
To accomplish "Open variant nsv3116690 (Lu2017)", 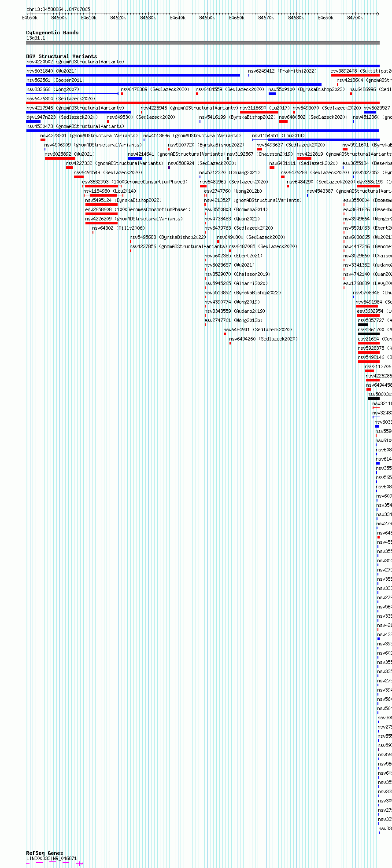I will point(265,108).
